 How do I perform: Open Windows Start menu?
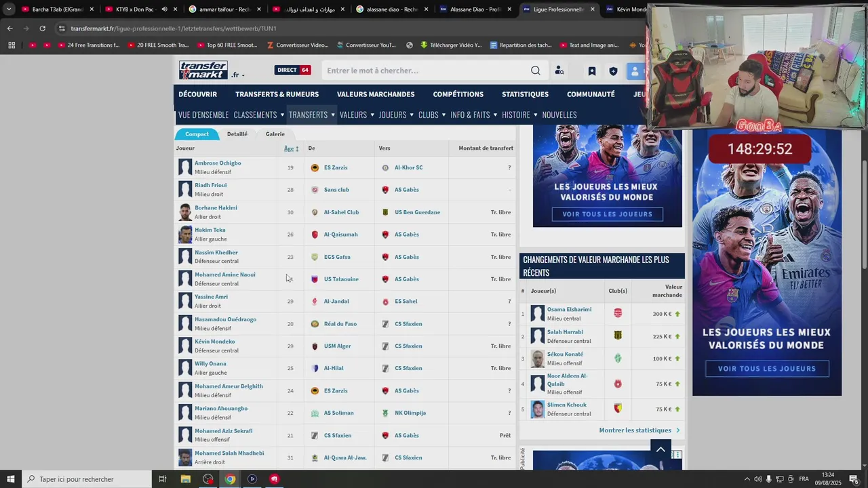11,479
